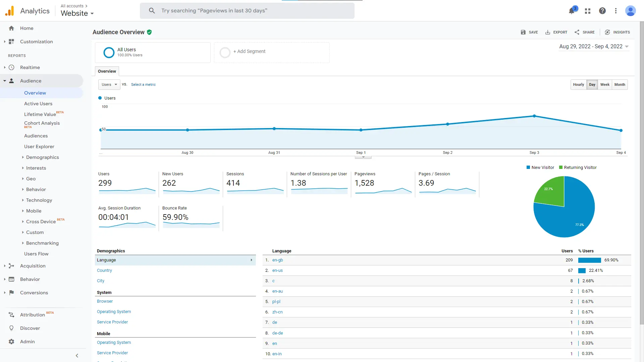Click the Home house icon
This screenshot has height=362, width=644.
[11, 28]
